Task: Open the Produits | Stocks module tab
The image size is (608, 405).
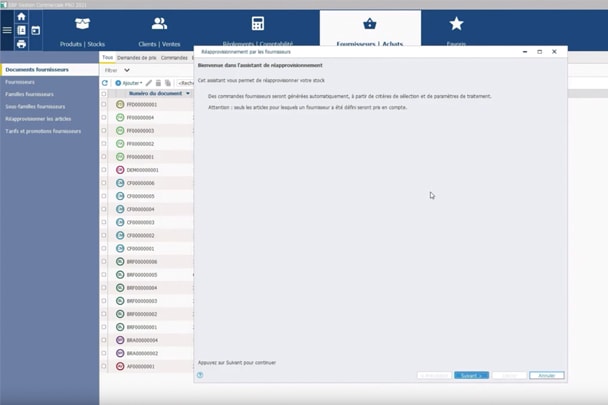Action: point(82,32)
